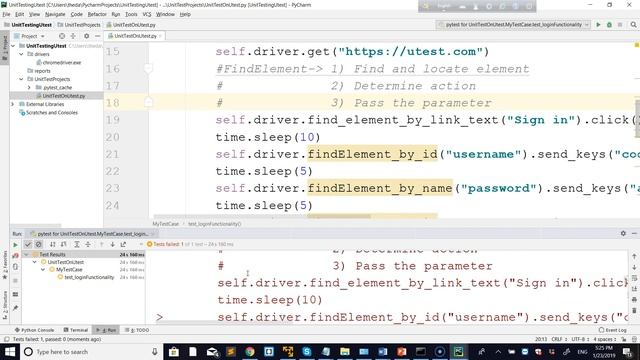
Task: Click locate/scroll-from-source icon in Project panel
Action: click(x=62, y=36)
